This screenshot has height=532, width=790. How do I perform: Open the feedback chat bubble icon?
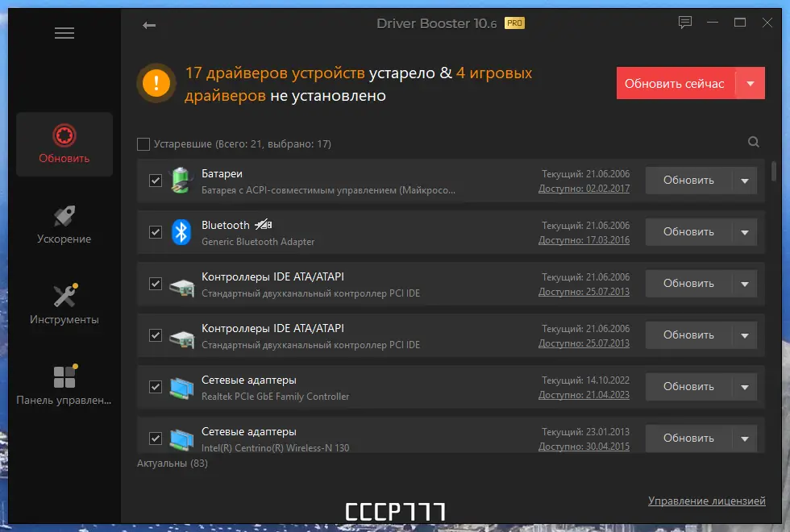(684, 23)
